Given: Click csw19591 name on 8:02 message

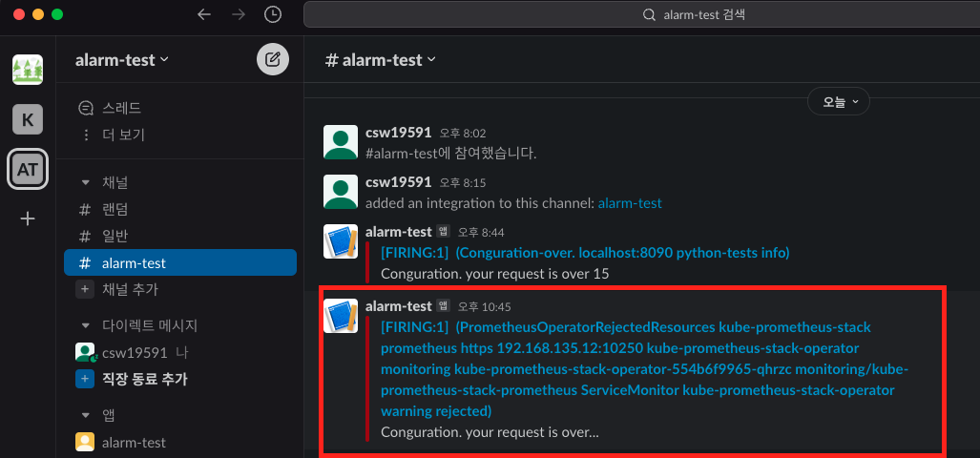Looking at the screenshot, I should [x=398, y=133].
